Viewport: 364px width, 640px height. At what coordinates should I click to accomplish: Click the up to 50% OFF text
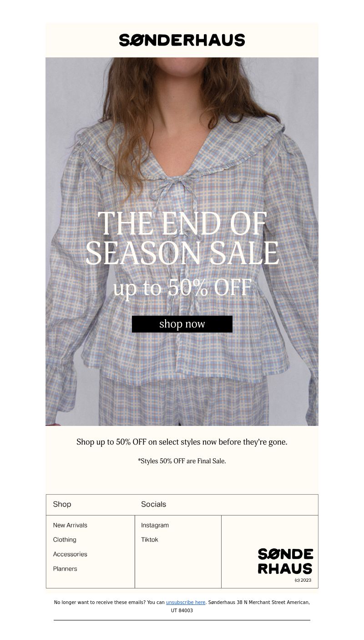pyautogui.click(x=182, y=287)
